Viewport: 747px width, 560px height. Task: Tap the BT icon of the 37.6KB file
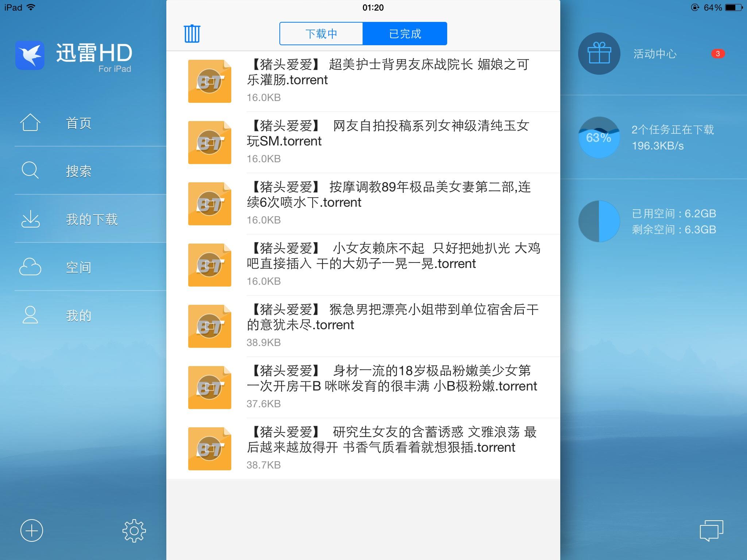click(209, 387)
